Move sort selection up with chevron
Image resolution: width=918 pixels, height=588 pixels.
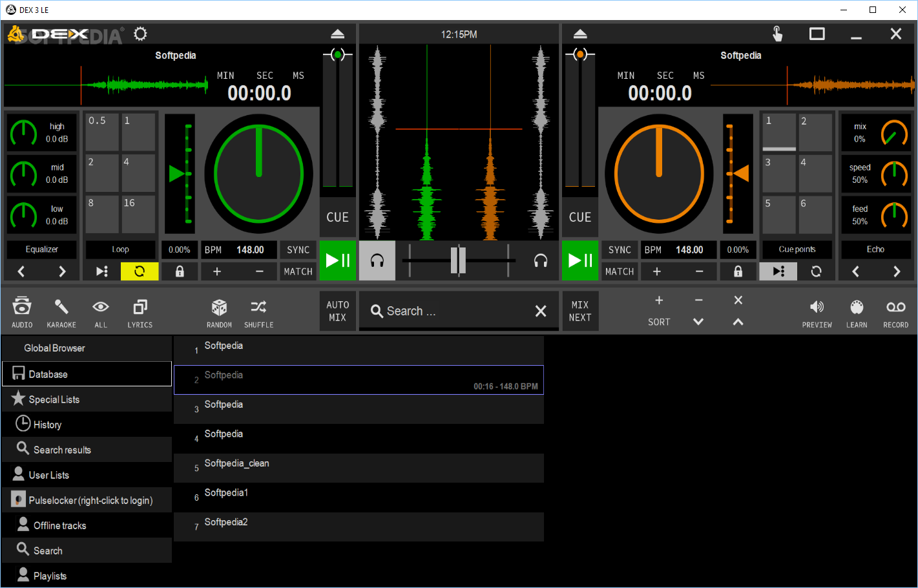(x=738, y=321)
